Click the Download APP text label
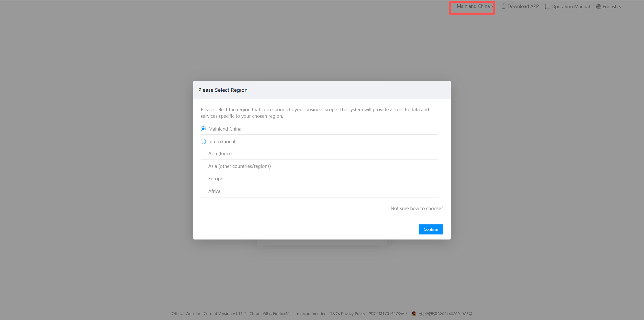The width and height of the screenshot is (644, 320). click(x=523, y=7)
